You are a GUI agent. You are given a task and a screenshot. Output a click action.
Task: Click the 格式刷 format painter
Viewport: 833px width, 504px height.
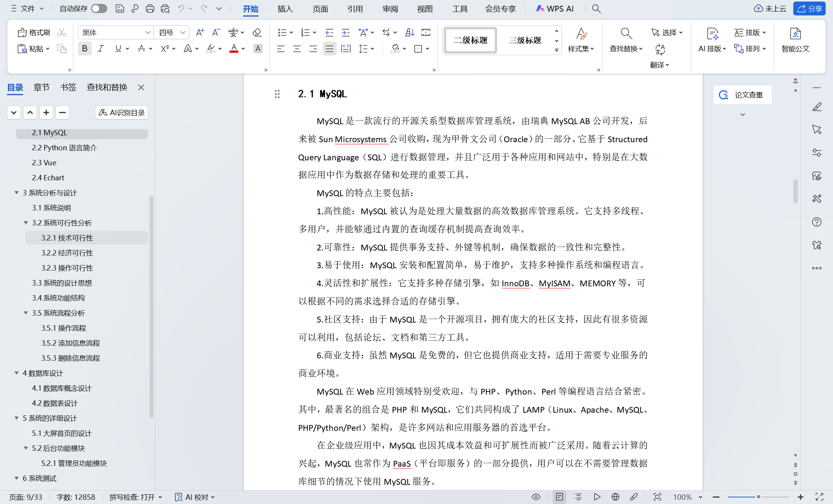pos(34,32)
